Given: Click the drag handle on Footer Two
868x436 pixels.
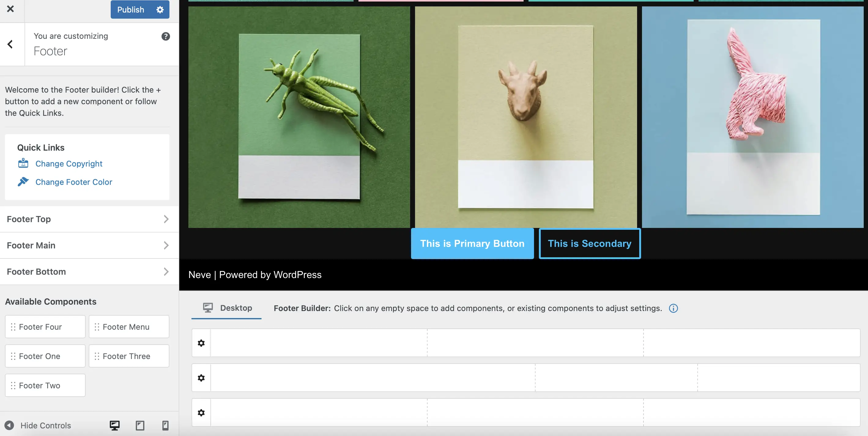Looking at the screenshot, I should 13,385.
